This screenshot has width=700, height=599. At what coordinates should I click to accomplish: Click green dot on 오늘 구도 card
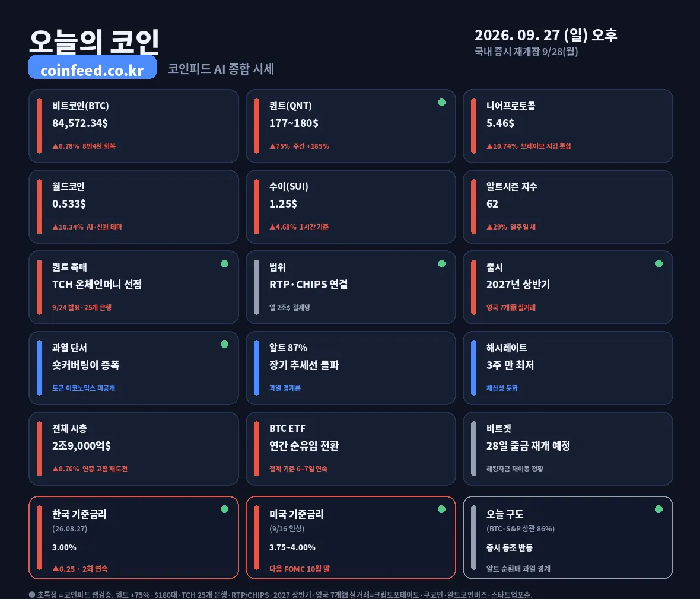(658, 509)
